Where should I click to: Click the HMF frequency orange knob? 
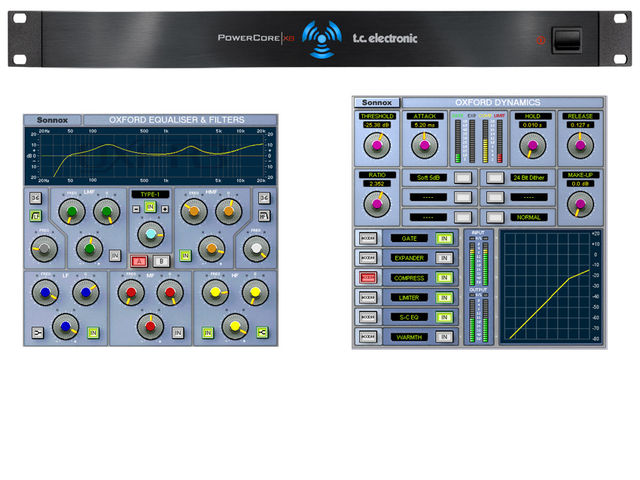point(194,211)
